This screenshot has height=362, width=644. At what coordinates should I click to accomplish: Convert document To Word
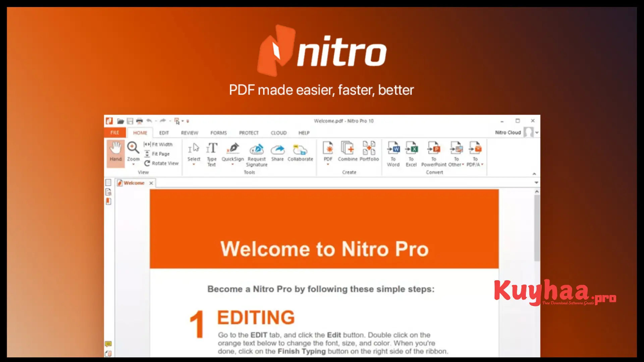[x=393, y=154]
